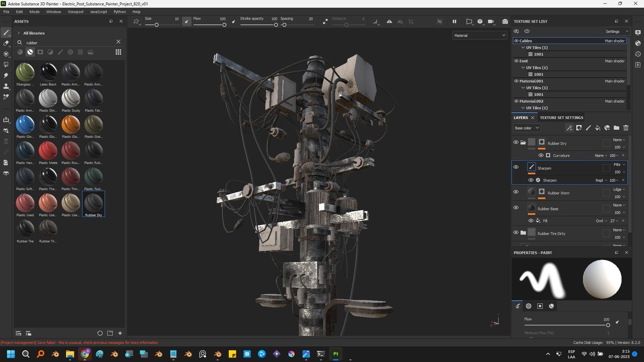Hide the Rubber Tire Dirty folder layer

coord(516,233)
